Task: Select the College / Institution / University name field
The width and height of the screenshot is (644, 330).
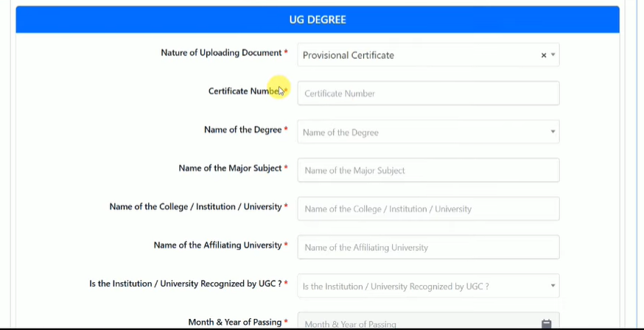Action: (427, 208)
